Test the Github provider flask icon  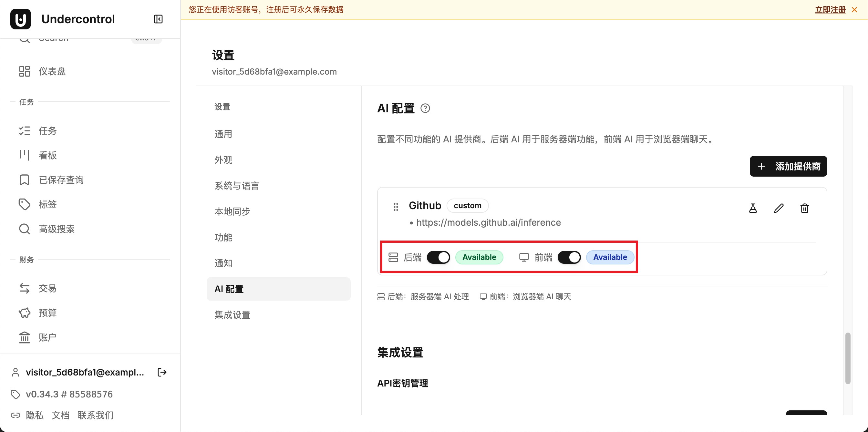[x=753, y=208]
